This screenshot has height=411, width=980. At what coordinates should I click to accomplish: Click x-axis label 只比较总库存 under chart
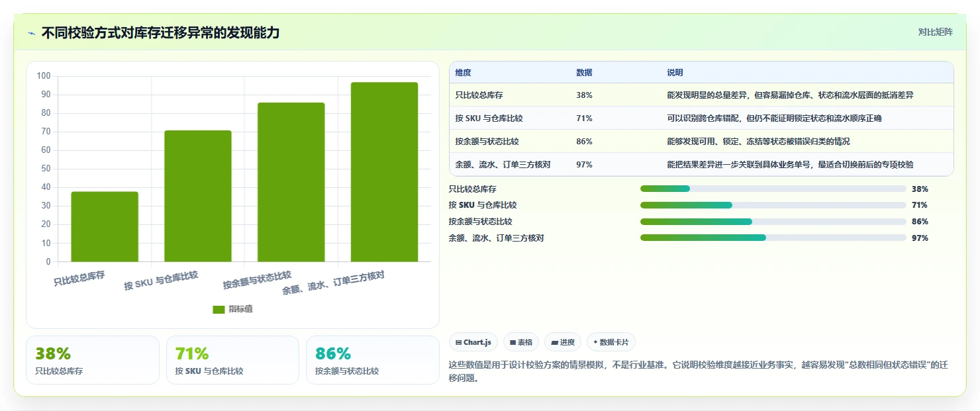pos(79,278)
